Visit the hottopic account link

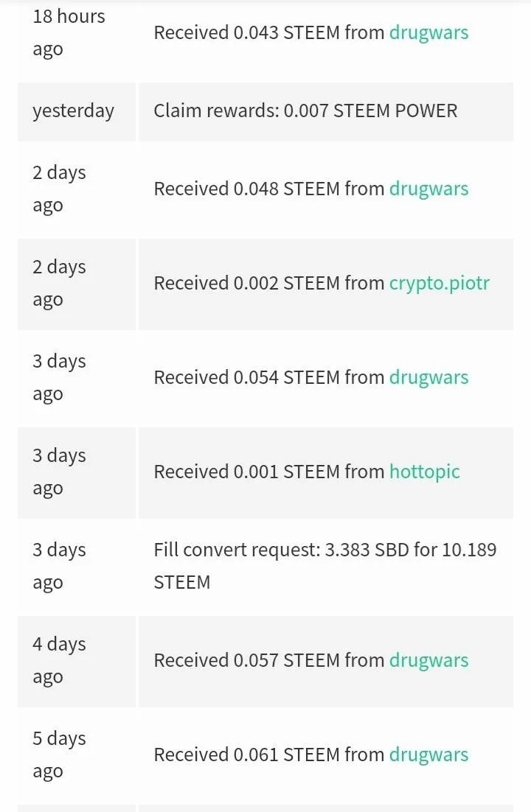[425, 472]
